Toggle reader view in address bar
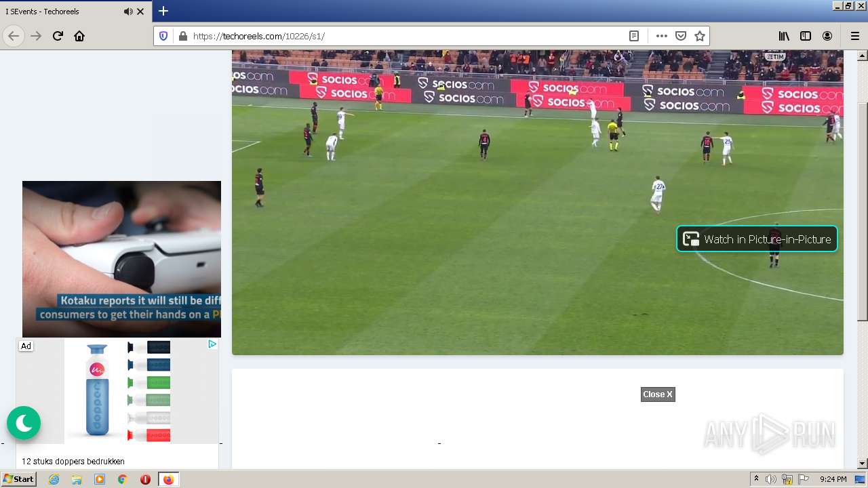The height and width of the screenshot is (488, 868). tap(634, 36)
